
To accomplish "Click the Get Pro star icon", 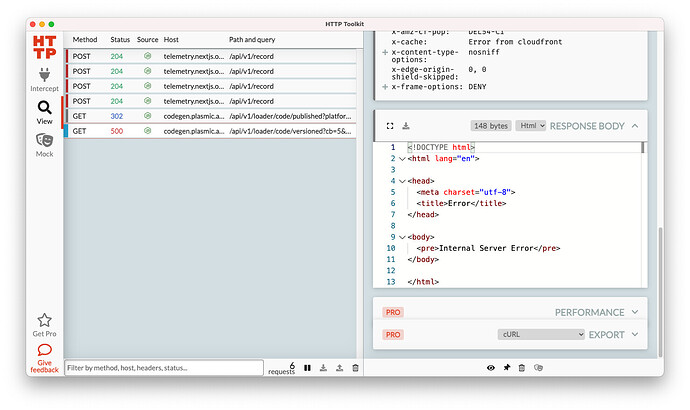I will point(44,320).
